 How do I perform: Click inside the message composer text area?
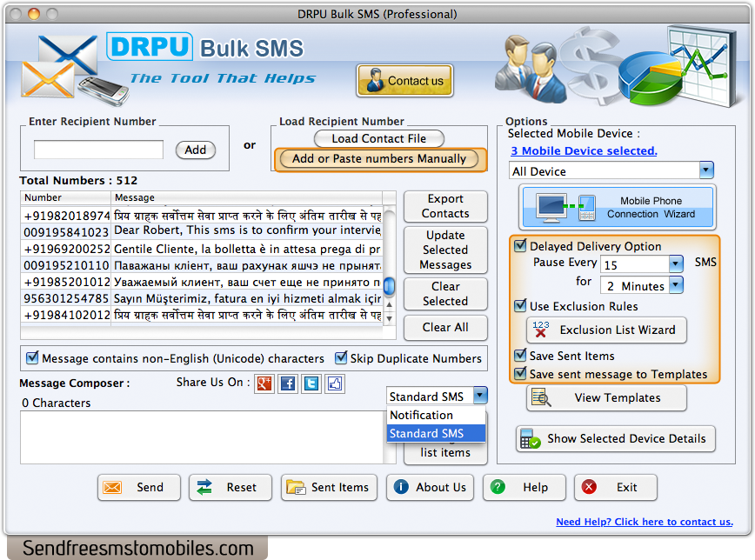coord(202,437)
